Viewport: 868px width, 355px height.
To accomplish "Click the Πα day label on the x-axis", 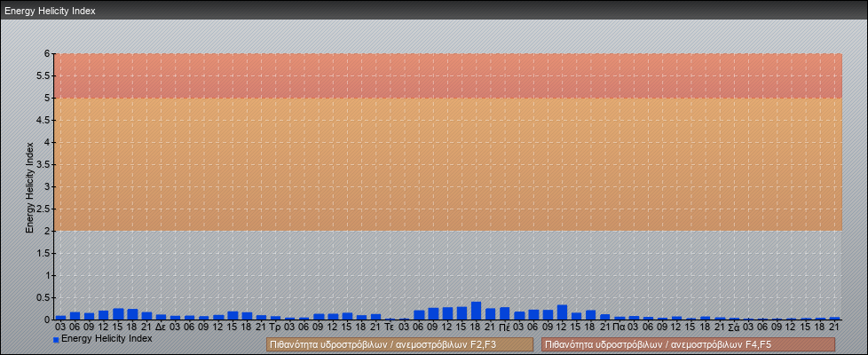I will pyautogui.click(x=619, y=327).
